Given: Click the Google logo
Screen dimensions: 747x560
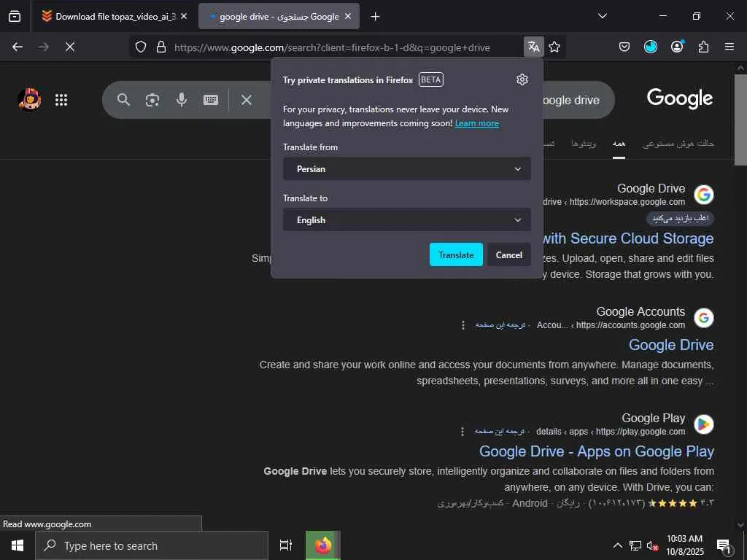Looking at the screenshot, I should [x=680, y=98].
